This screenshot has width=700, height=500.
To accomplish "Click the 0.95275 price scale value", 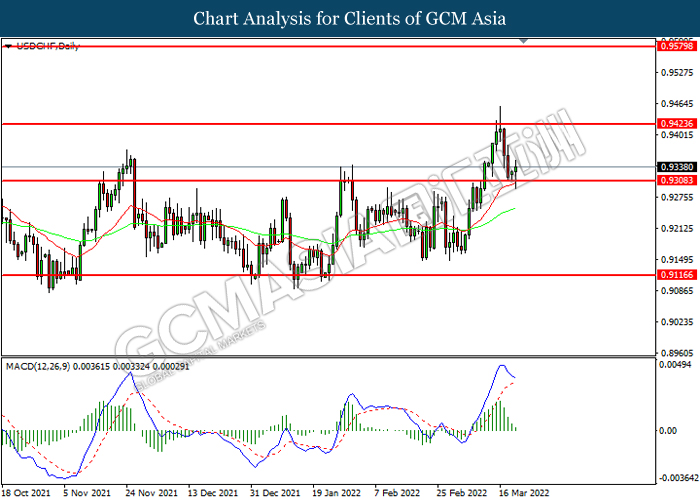I will coord(677,72).
